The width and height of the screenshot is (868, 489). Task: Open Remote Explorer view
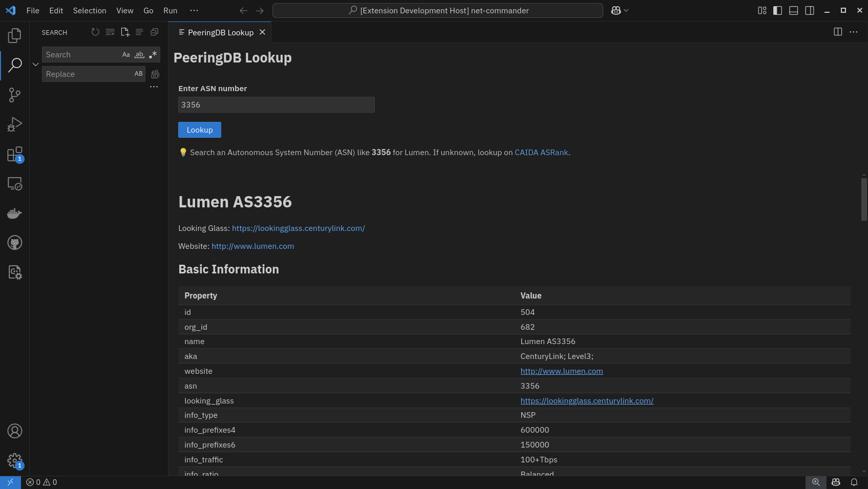(x=15, y=184)
